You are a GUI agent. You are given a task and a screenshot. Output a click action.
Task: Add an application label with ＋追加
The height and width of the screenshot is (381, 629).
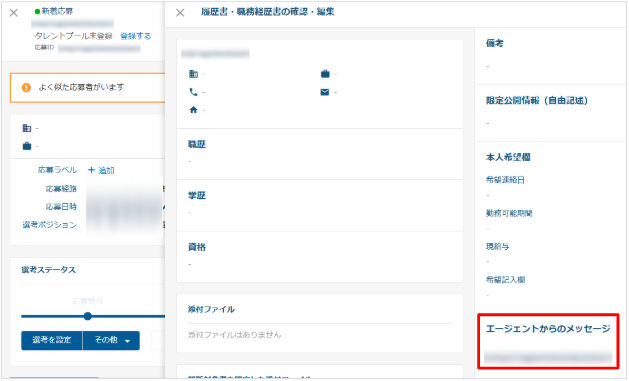coord(101,170)
